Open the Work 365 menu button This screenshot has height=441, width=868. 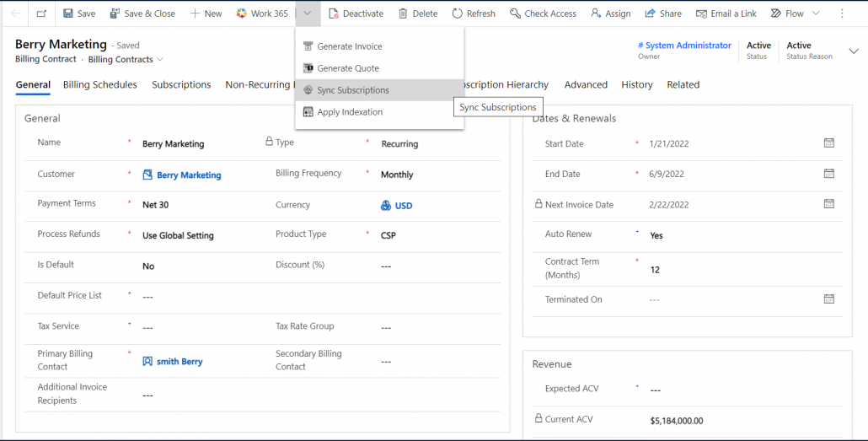262,13
